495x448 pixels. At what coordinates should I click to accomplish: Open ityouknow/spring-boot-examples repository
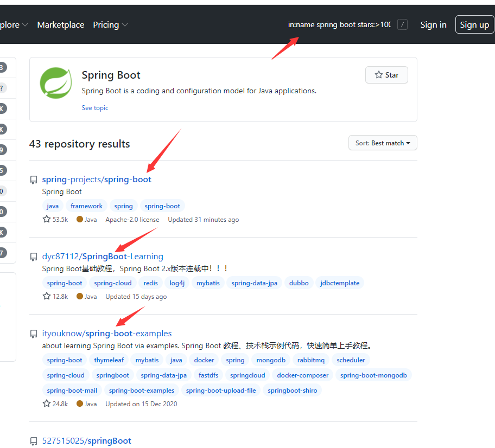[107, 334]
